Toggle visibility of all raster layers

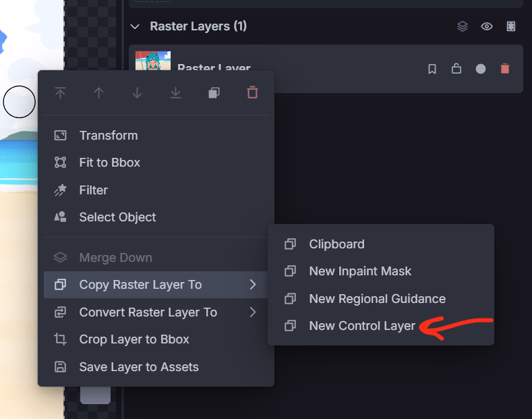tap(487, 26)
